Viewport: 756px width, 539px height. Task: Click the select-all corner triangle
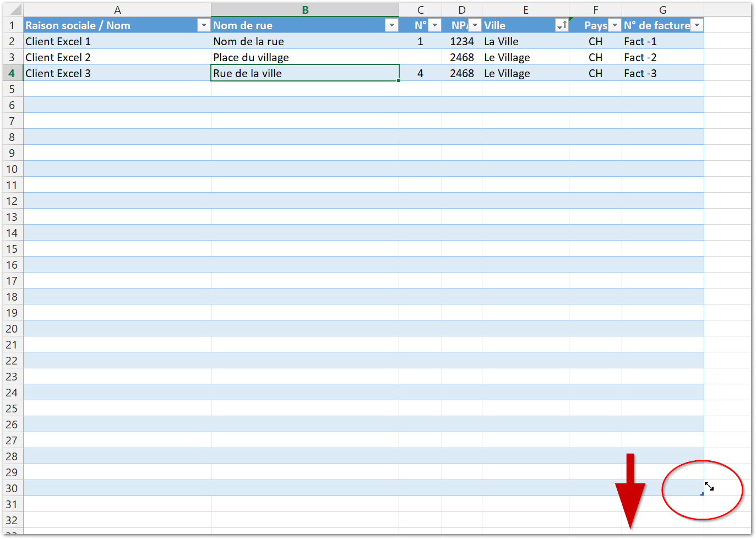coord(14,9)
